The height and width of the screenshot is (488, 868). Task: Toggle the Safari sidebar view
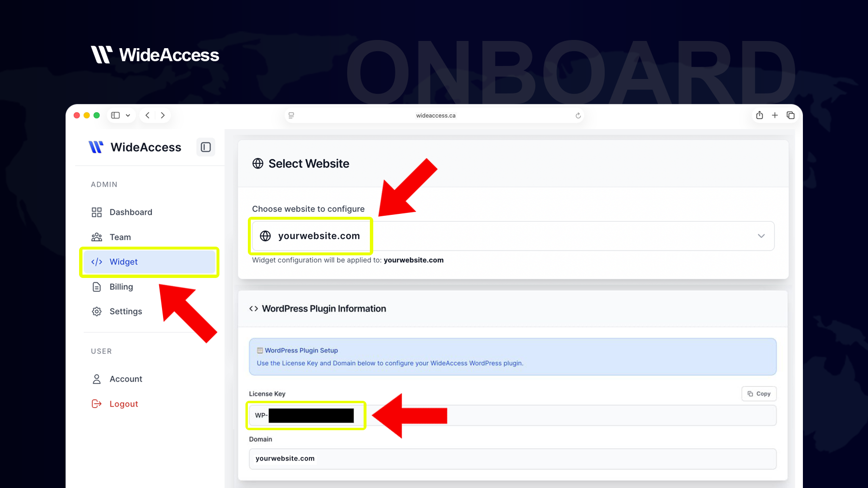pos(114,115)
